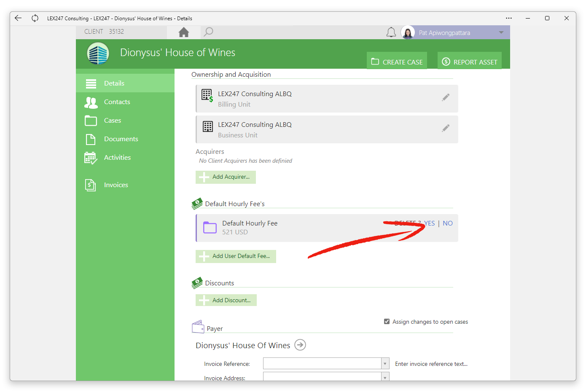
Task: Click the Contacts people icon
Action: point(91,102)
